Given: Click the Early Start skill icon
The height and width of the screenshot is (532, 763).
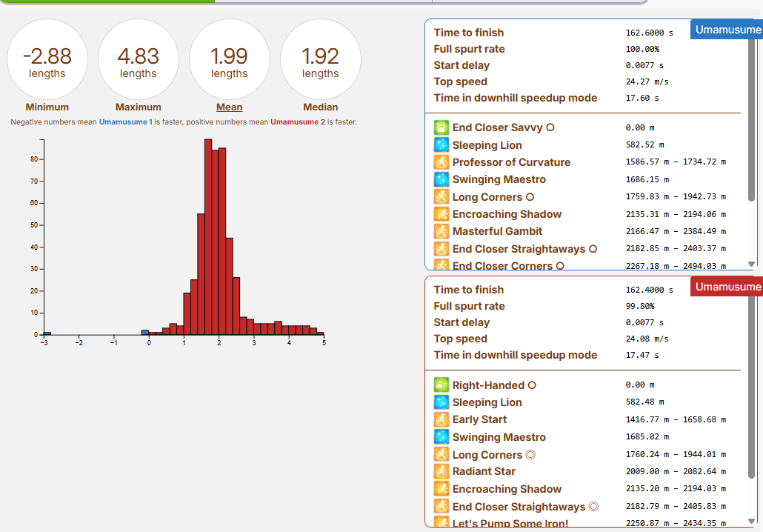Looking at the screenshot, I should 442,419.
